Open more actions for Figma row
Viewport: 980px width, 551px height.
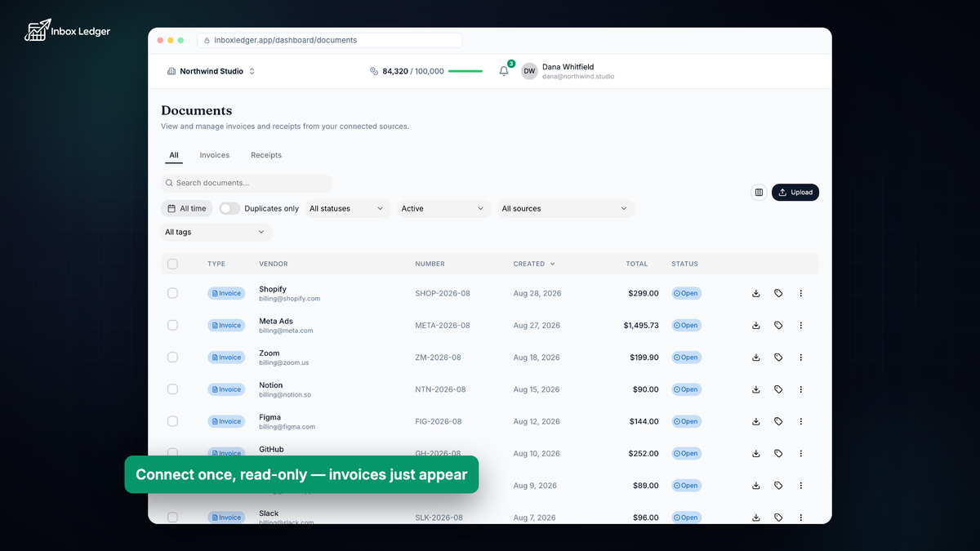click(x=800, y=421)
